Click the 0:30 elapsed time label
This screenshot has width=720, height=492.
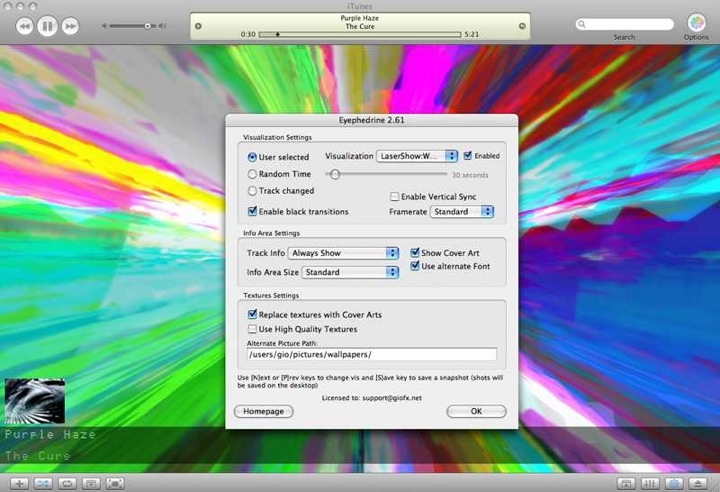pyautogui.click(x=248, y=34)
